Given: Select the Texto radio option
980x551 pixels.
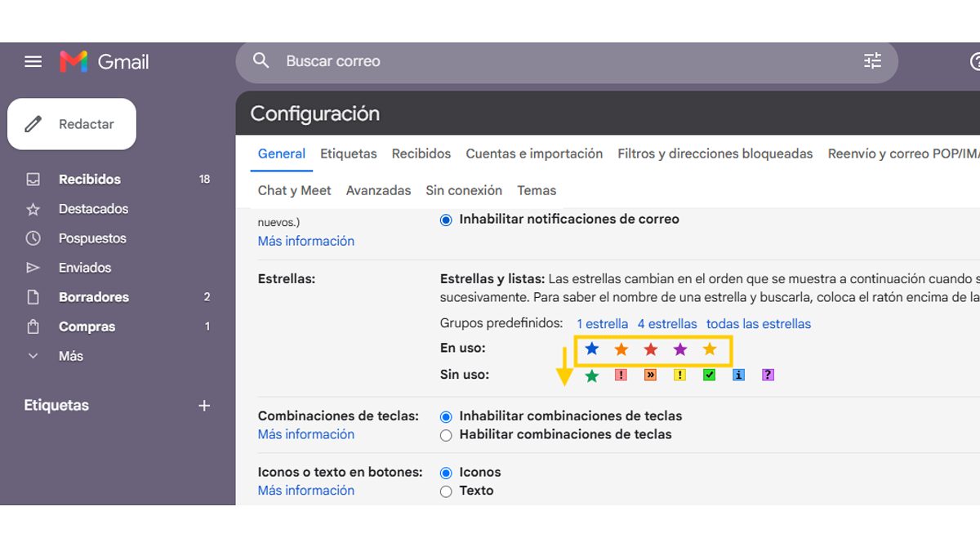Looking at the screenshot, I should (446, 491).
